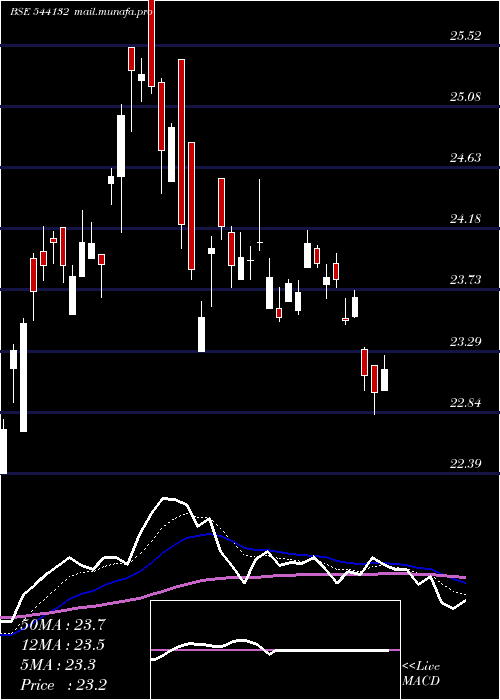Click the 23.29 price axis label
The image size is (500, 700).
click(x=465, y=342)
